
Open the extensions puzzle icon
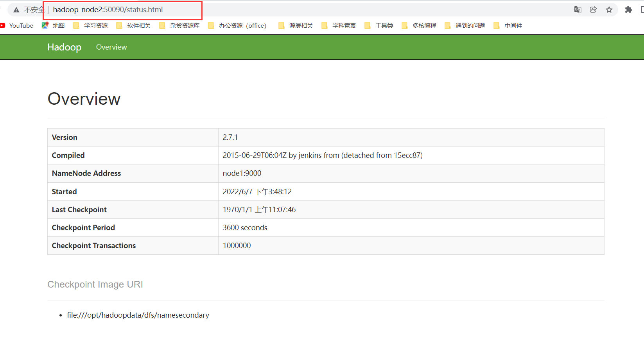coord(628,10)
